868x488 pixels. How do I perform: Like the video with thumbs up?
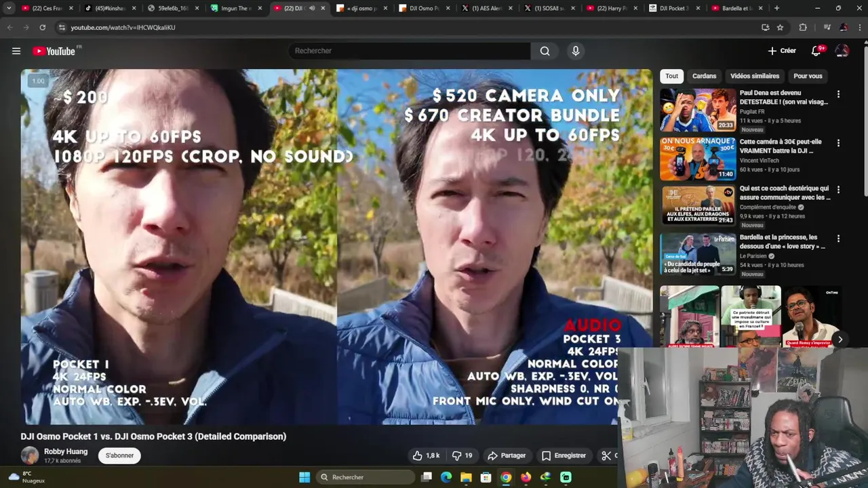coord(427,455)
